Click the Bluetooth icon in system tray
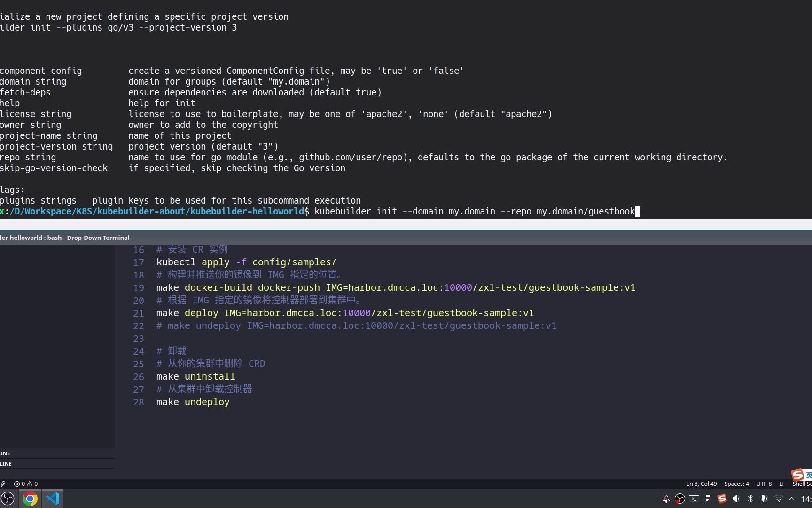 [750, 499]
